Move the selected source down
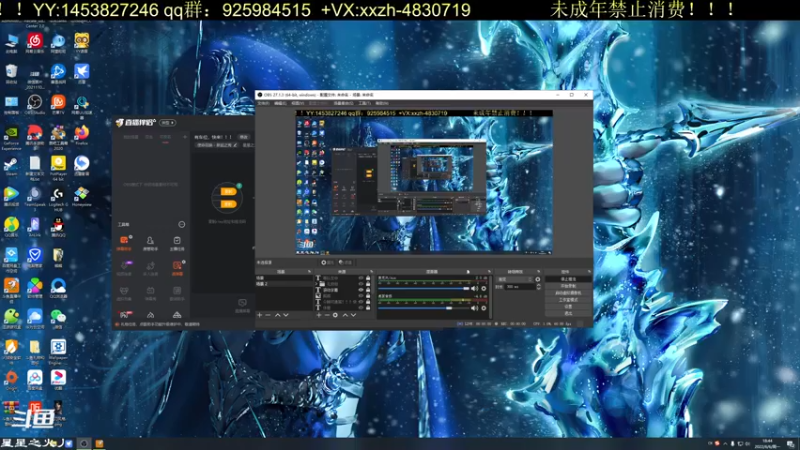Image resolution: width=800 pixels, height=450 pixels. [354, 315]
